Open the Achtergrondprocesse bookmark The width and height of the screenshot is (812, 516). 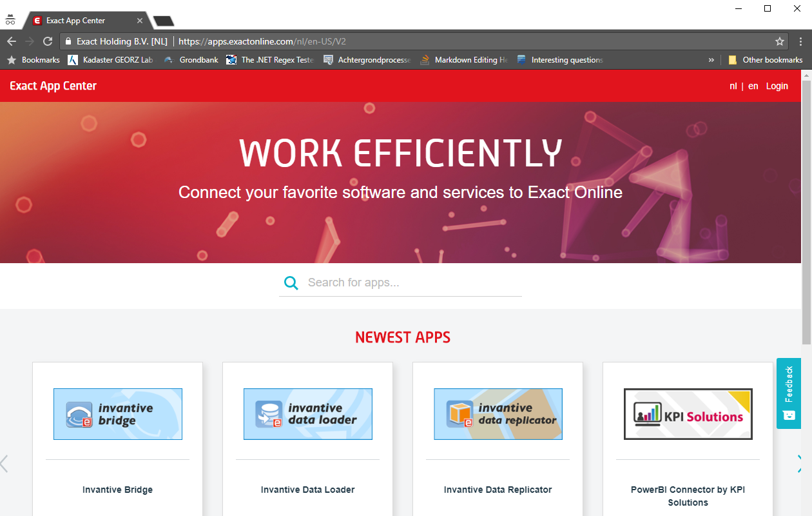click(367, 60)
